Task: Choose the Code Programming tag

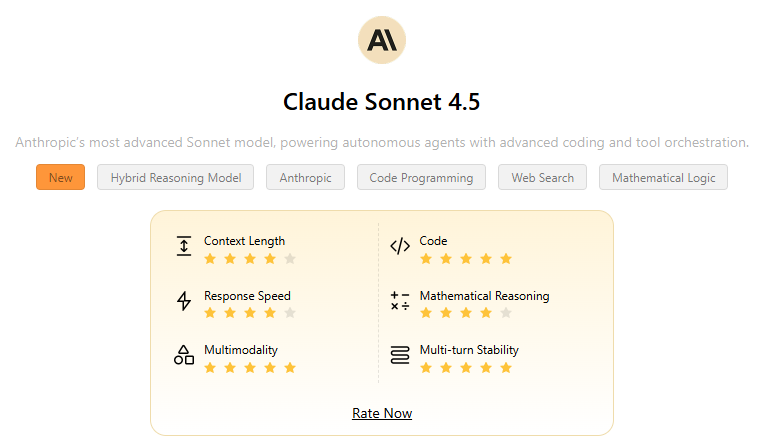Action: point(421,177)
